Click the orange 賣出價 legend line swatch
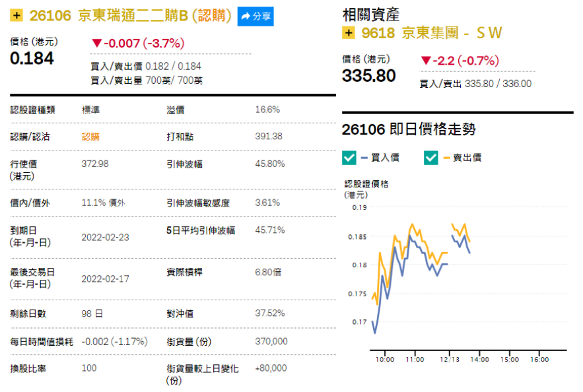Screen dimensions: 583x392 tap(446, 158)
